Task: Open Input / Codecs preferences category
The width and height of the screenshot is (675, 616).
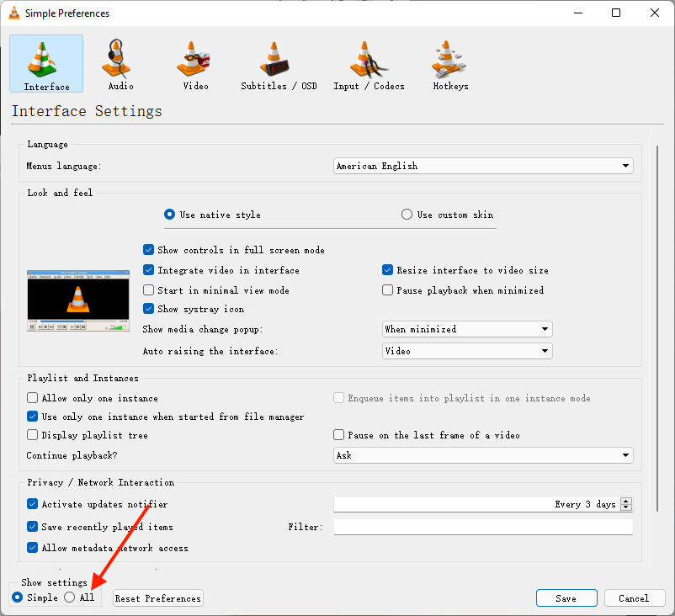Action: click(369, 64)
